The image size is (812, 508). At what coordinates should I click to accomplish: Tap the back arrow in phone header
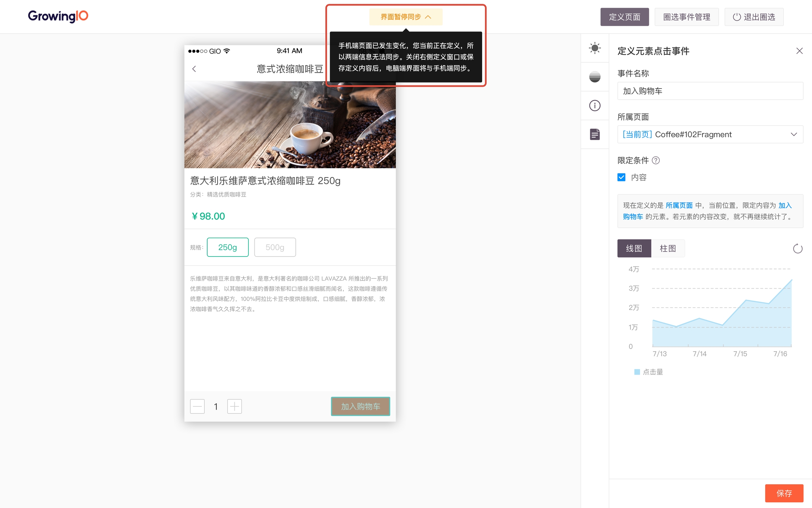click(x=194, y=69)
